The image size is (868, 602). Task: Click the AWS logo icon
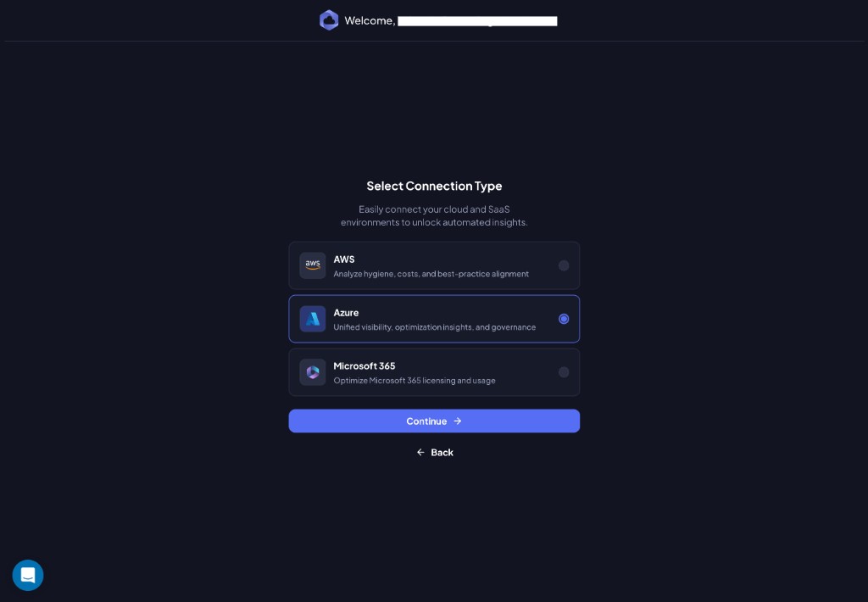point(313,265)
